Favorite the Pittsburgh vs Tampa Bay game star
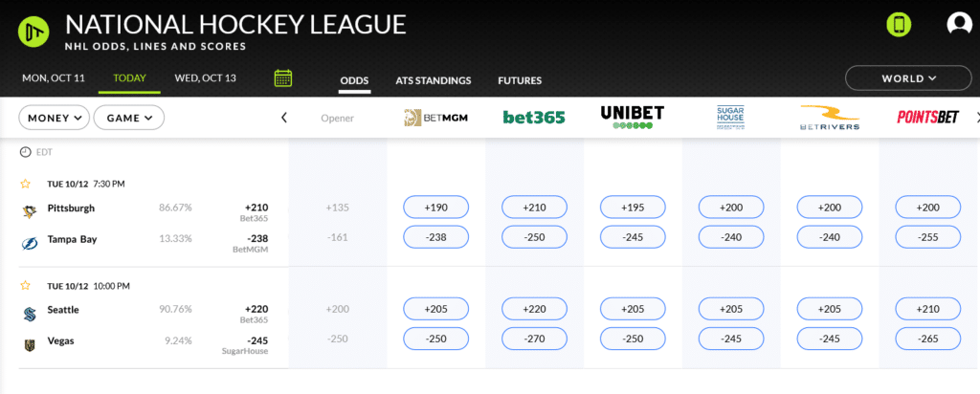Image resolution: width=980 pixels, height=394 pixels. tap(25, 185)
